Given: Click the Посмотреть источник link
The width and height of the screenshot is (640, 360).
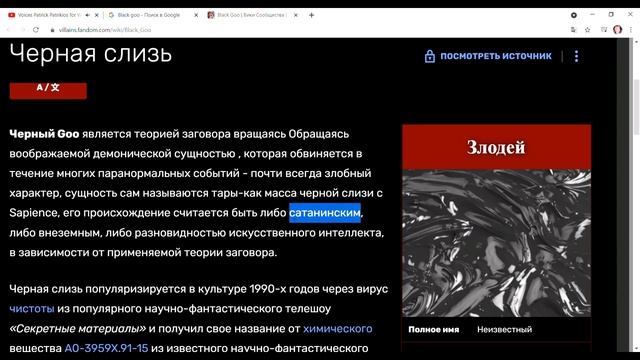Looking at the screenshot, I should point(496,56).
